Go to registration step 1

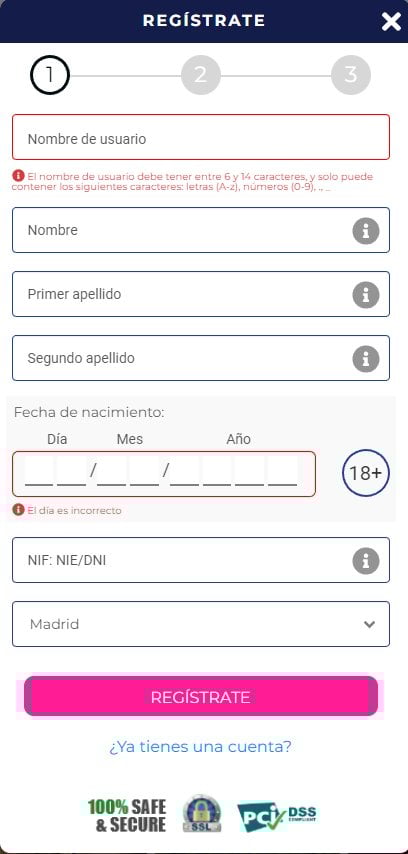click(x=50, y=75)
